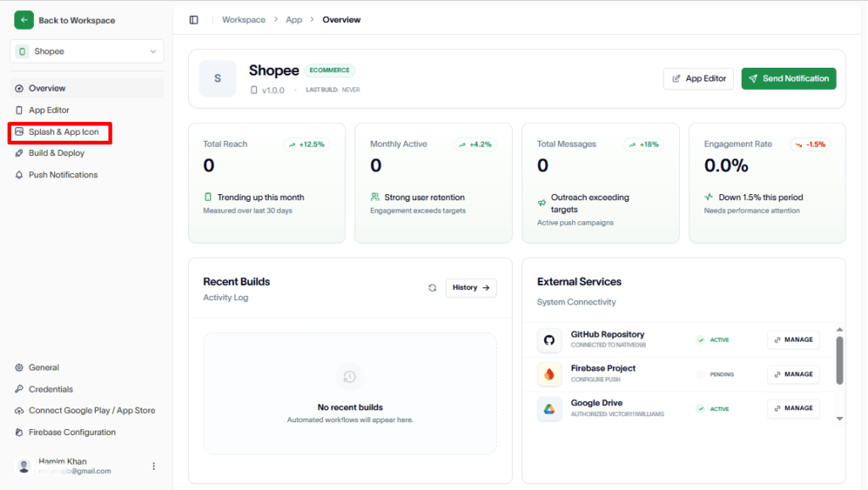Click the Firebase Configuration flame icon in sidebar
The image size is (868, 490).
pos(19,432)
